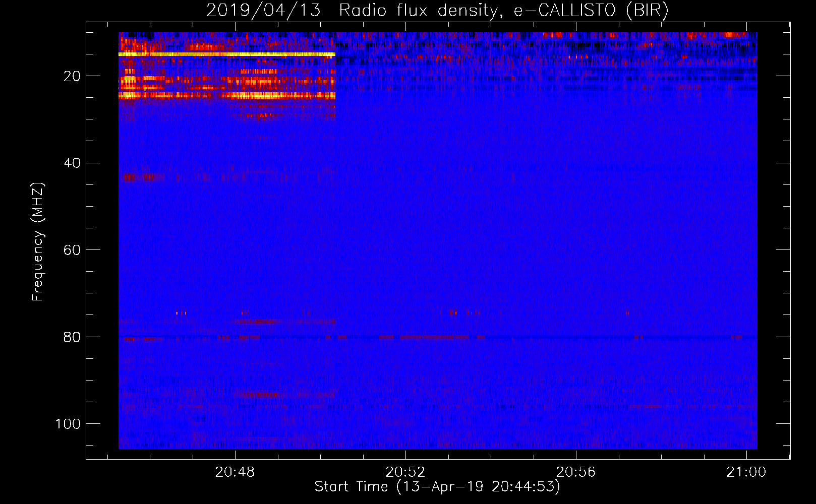Click the plot title 'Radio flux density, e-CALLISTO (BIR)'

[x=503, y=11]
